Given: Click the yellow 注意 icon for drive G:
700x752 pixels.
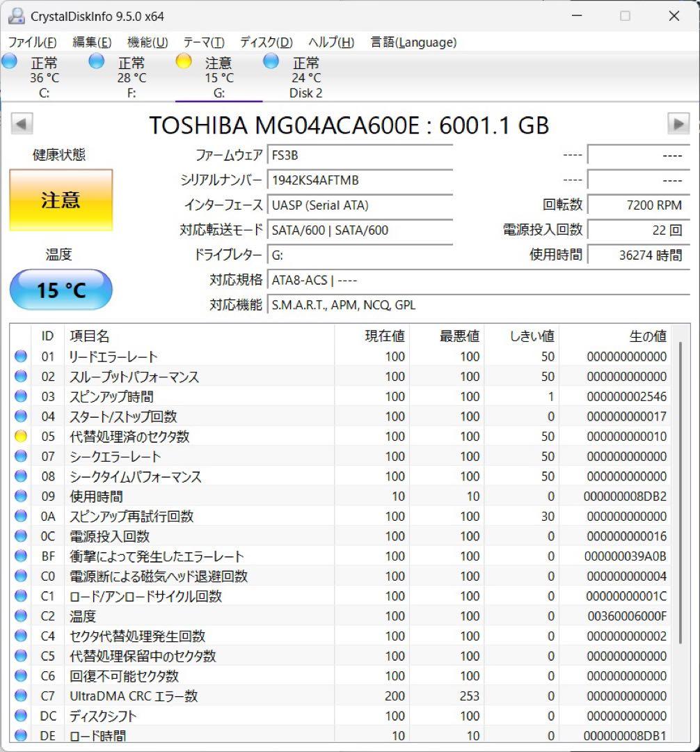Looking at the screenshot, I should coord(184,61).
